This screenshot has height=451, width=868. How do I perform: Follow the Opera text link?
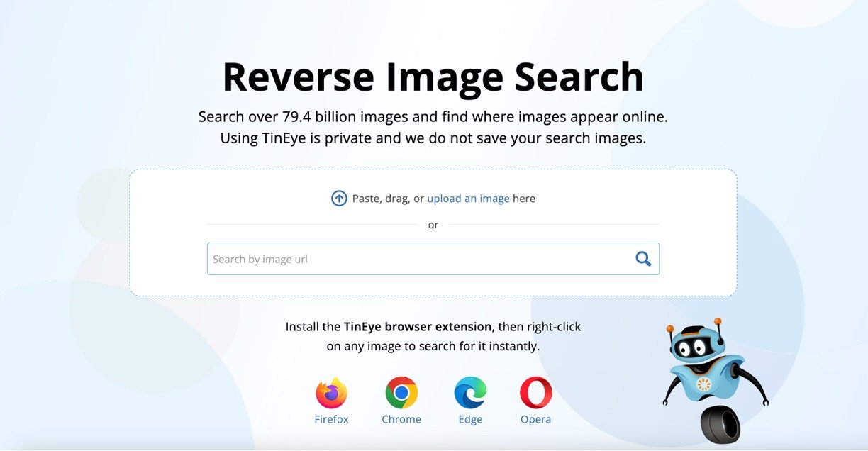coord(535,419)
